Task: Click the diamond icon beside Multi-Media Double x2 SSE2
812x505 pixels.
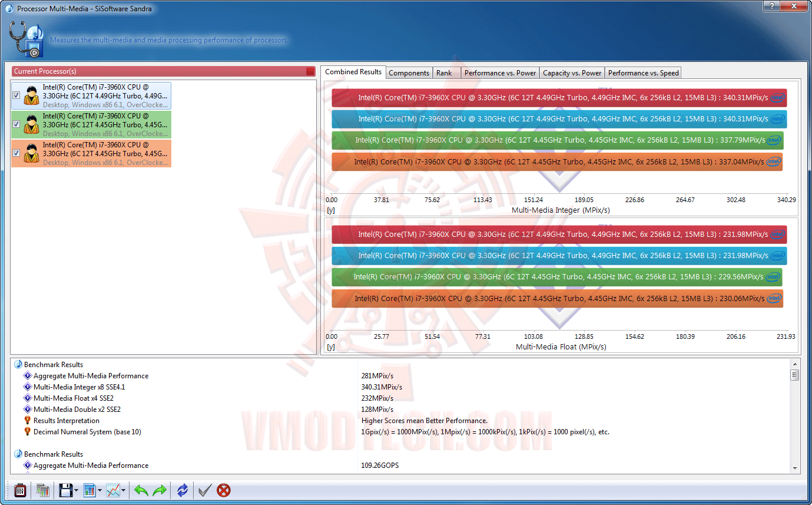Action: tap(27, 410)
